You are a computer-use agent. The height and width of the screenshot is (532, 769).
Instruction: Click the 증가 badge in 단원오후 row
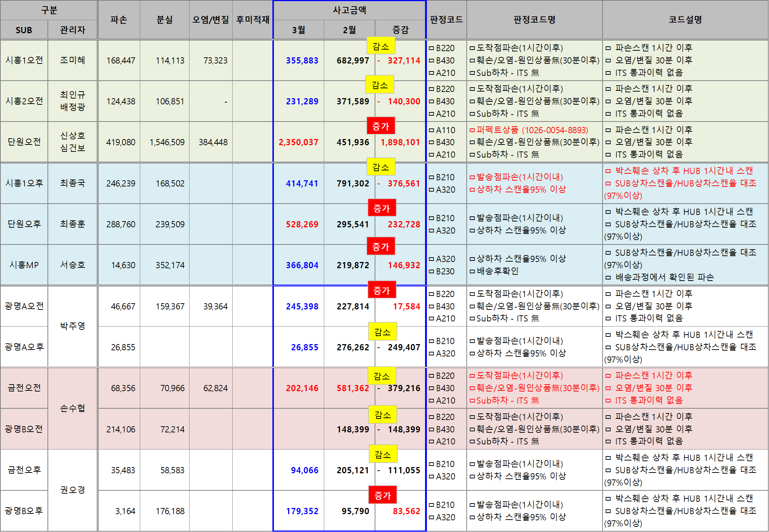(382, 208)
